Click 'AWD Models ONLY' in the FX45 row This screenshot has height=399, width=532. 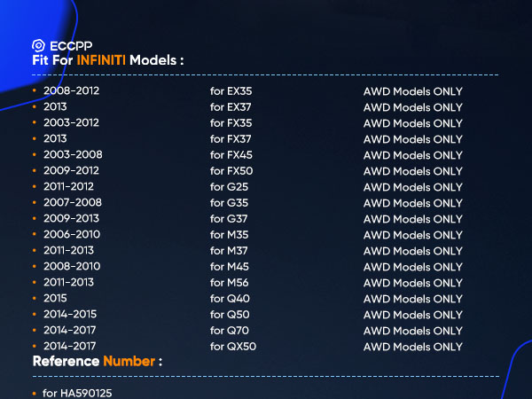click(x=412, y=155)
